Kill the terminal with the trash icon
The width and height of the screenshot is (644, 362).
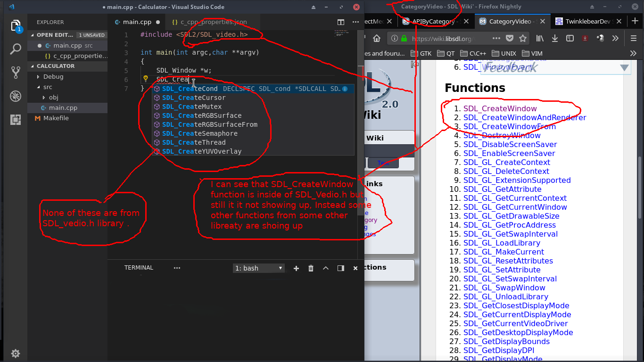pyautogui.click(x=311, y=268)
